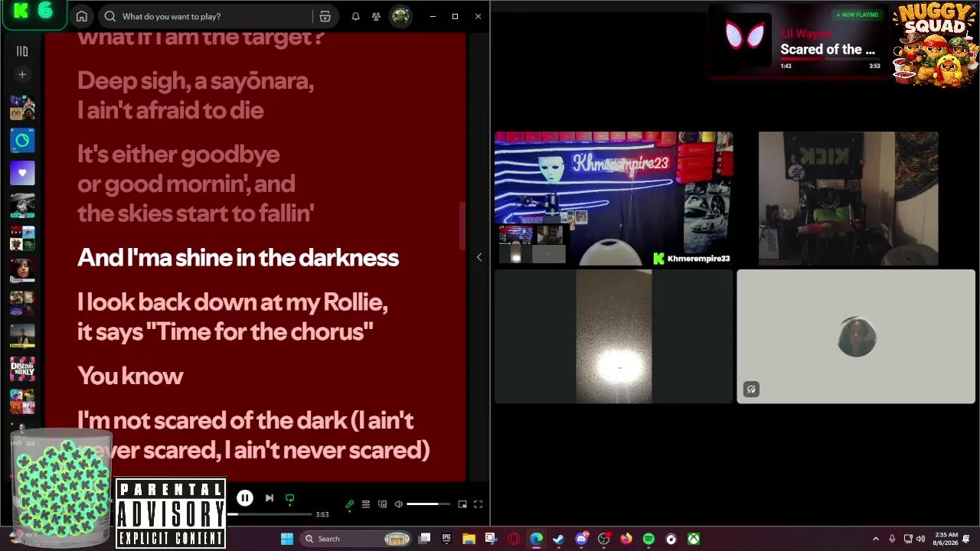
Task: Open Task View on the taskbar
Action: click(x=425, y=539)
